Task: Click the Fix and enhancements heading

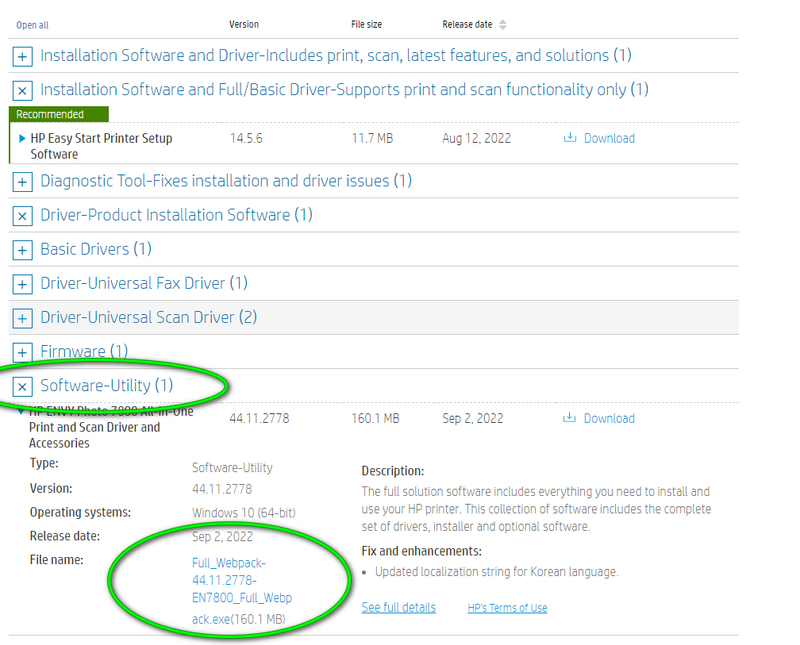Action: pos(421,551)
